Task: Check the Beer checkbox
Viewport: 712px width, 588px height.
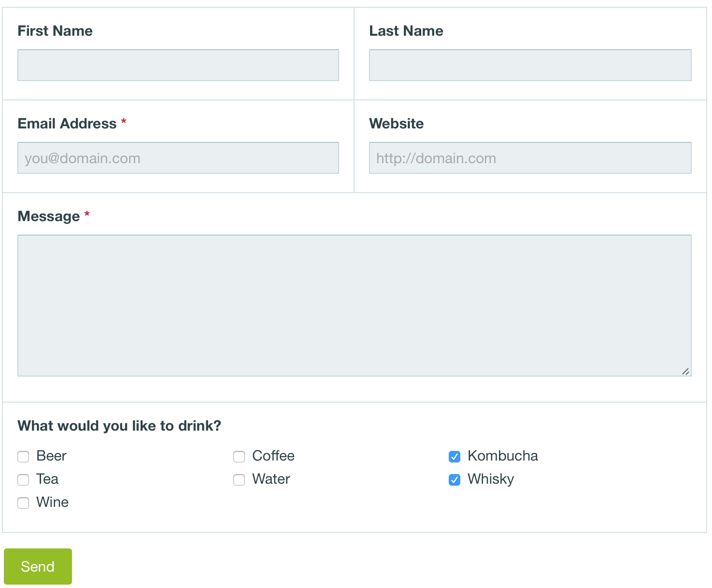Action: click(x=23, y=457)
